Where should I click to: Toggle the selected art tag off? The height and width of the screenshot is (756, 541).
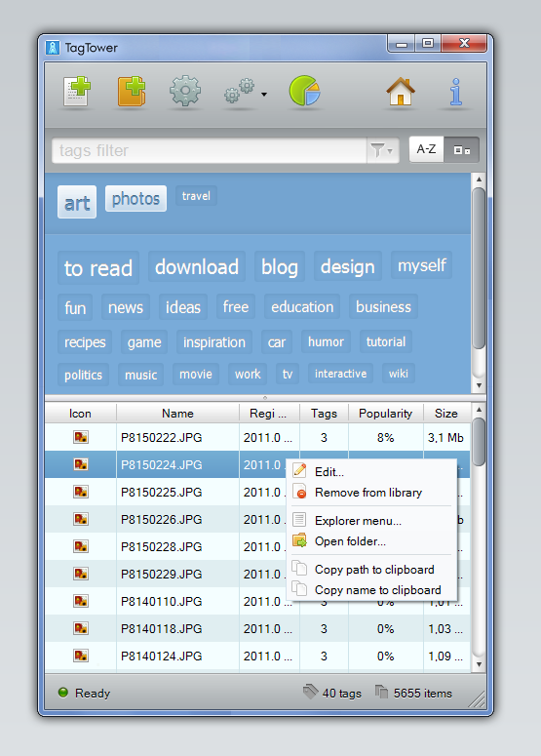click(77, 203)
